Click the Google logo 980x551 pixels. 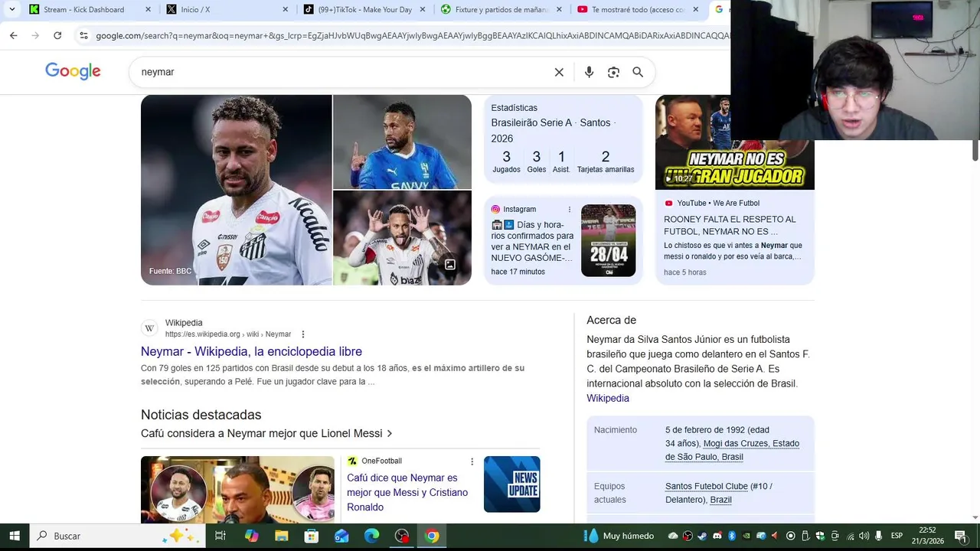point(73,71)
